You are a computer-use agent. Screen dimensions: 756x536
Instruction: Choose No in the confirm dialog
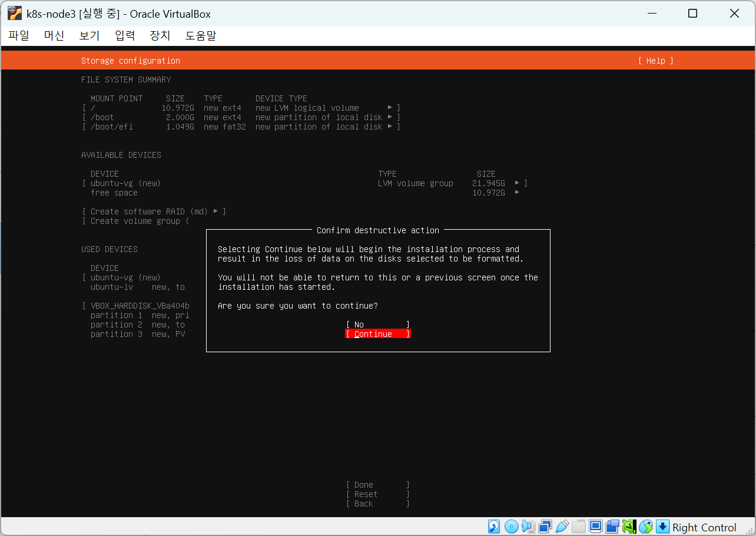377,325
